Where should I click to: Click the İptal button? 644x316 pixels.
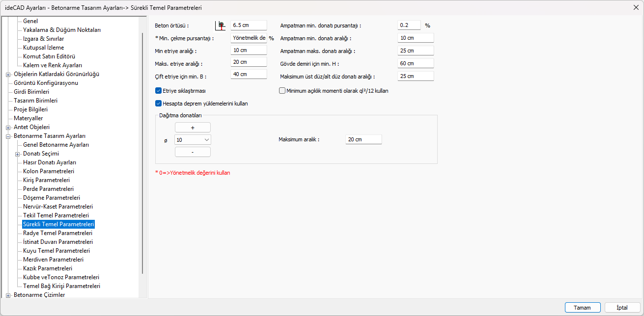click(x=622, y=308)
